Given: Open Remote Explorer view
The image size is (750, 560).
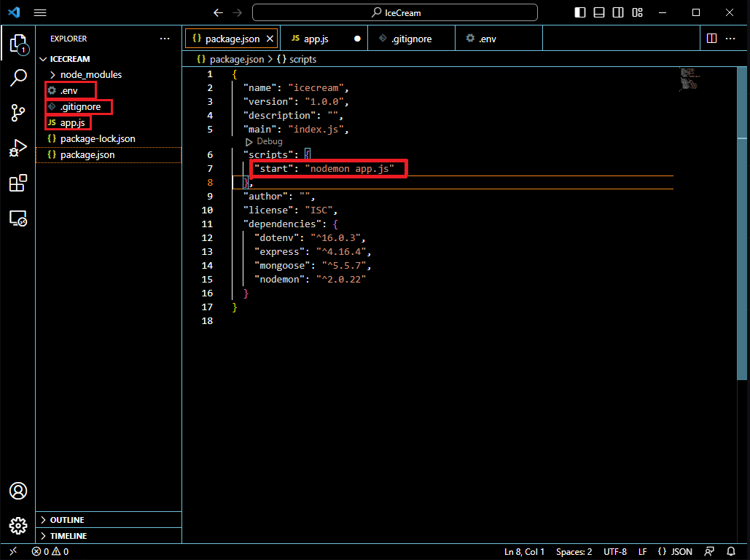Looking at the screenshot, I should pyautogui.click(x=18, y=218).
